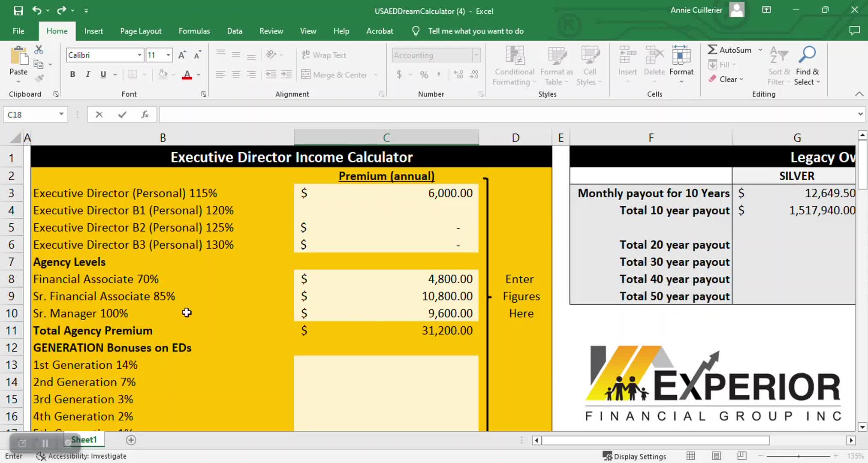The image size is (868, 463).
Task: Click the Insert Function fx icon
Action: point(145,114)
